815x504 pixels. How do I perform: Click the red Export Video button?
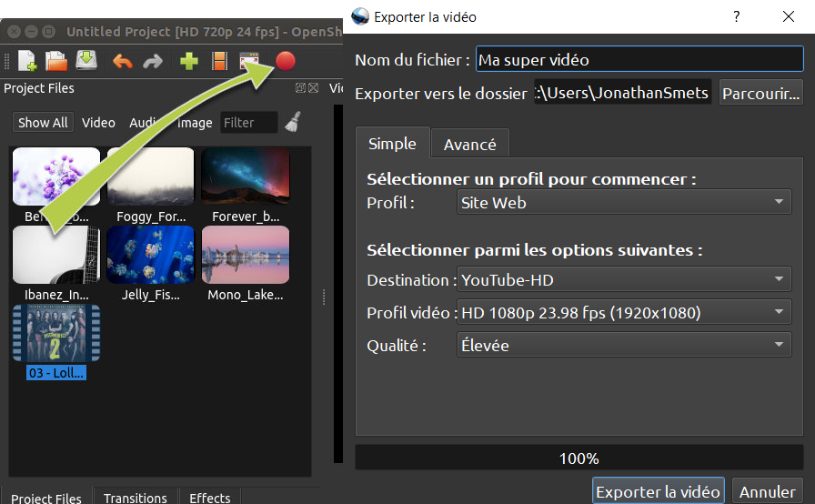[x=286, y=61]
